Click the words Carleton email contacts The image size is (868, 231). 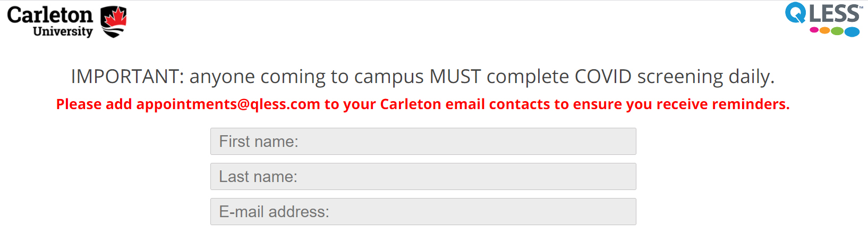(x=464, y=104)
